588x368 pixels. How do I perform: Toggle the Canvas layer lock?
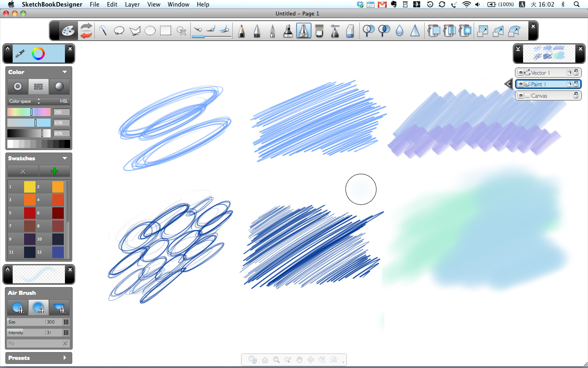click(x=576, y=96)
